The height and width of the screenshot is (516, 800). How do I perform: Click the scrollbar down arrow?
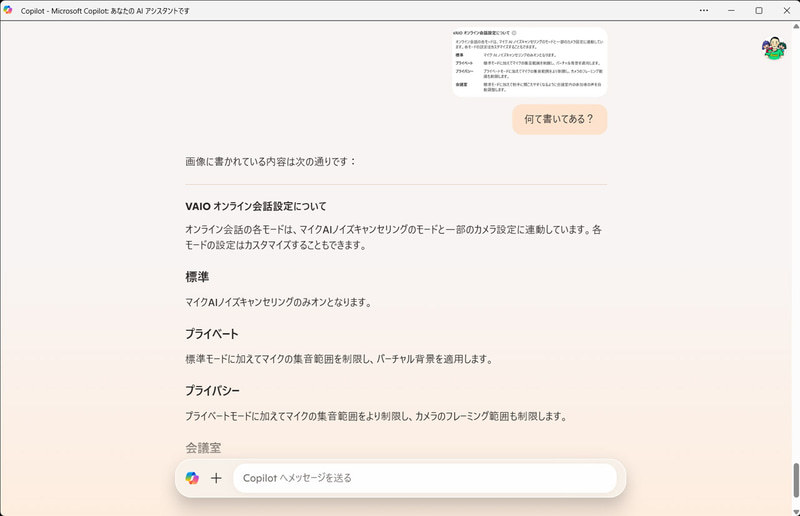(796, 512)
